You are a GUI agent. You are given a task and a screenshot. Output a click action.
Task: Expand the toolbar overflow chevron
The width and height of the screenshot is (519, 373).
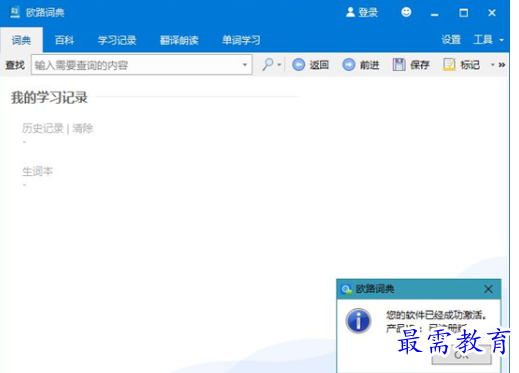click(502, 65)
